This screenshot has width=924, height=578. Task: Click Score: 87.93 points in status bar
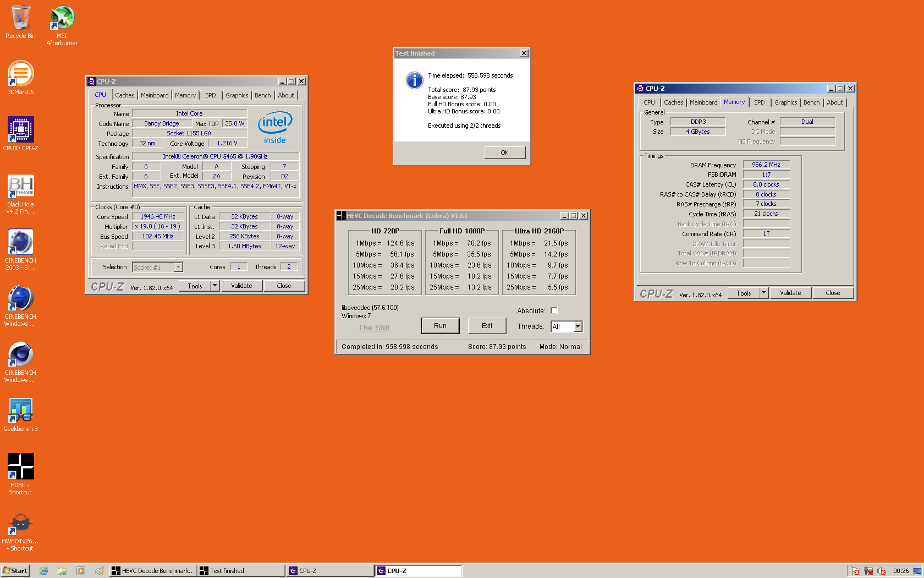coord(497,347)
